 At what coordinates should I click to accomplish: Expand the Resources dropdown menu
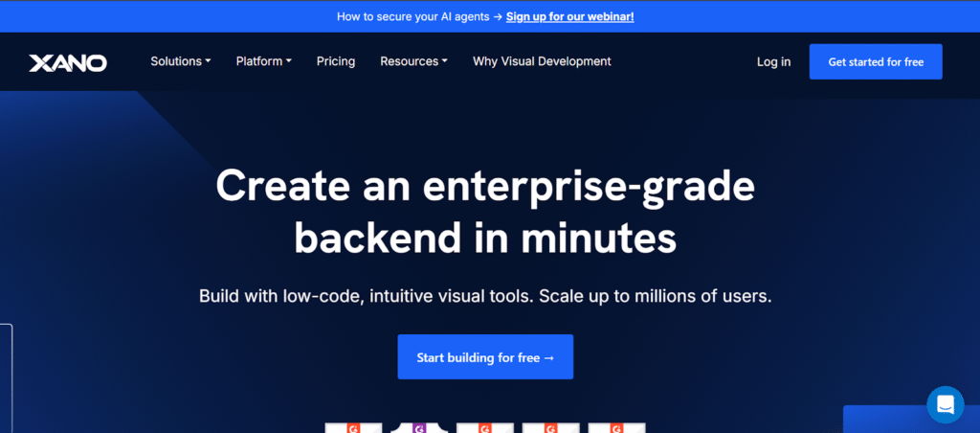pos(413,61)
